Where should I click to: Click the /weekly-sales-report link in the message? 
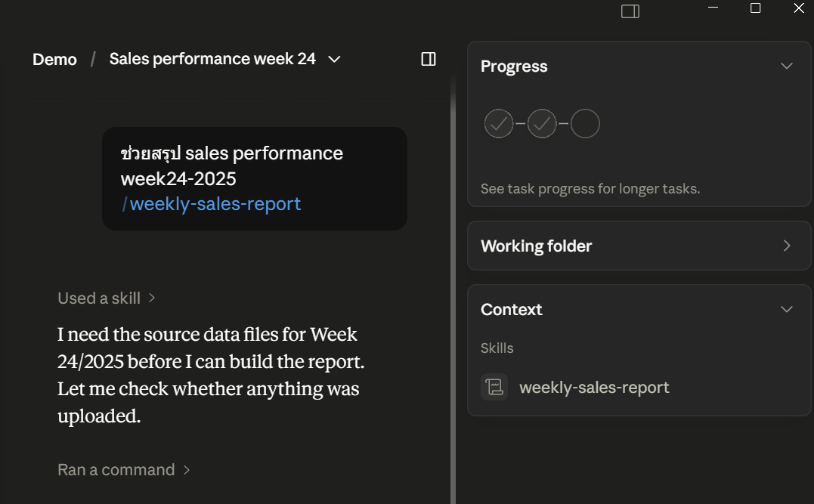212,204
